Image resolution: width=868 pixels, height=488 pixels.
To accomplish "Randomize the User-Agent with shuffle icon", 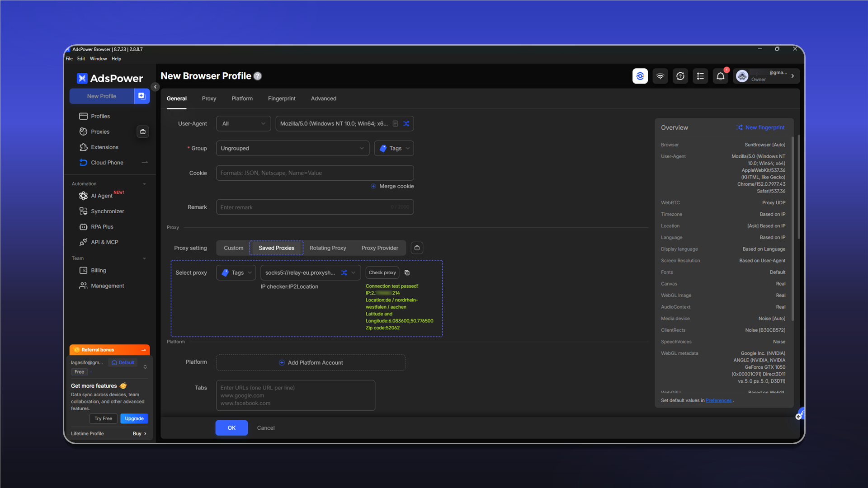I will point(406,123).
